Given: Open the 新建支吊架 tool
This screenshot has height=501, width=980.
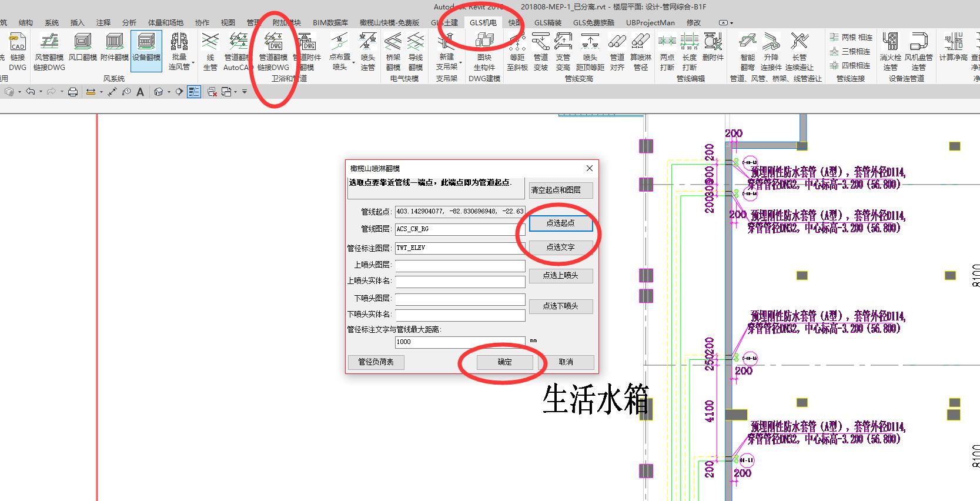Looking at the screenshot, I should [x=447, y=52].
